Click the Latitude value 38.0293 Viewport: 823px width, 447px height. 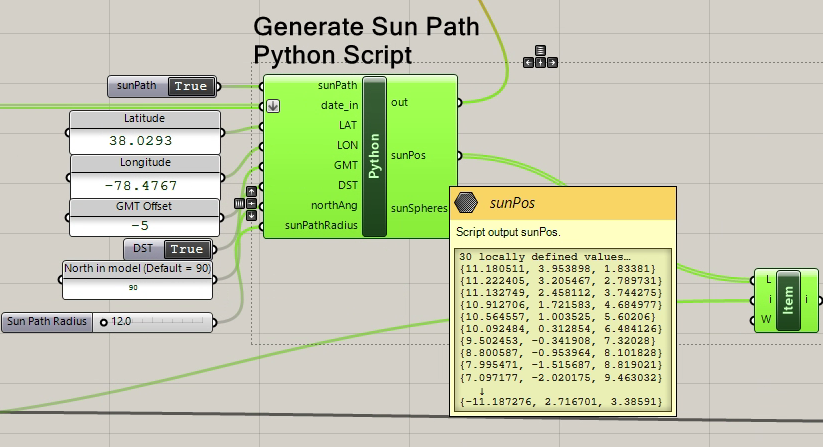tap(141, 141)
